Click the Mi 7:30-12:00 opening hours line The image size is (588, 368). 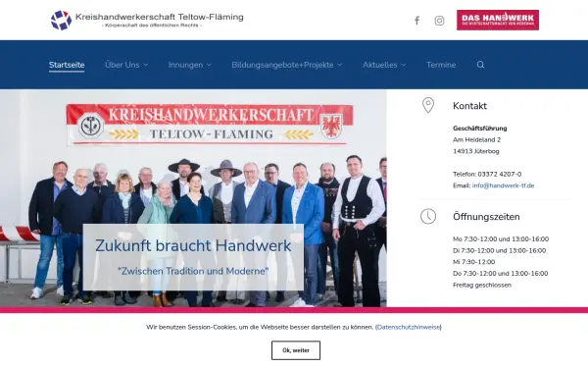pos(474,262)
